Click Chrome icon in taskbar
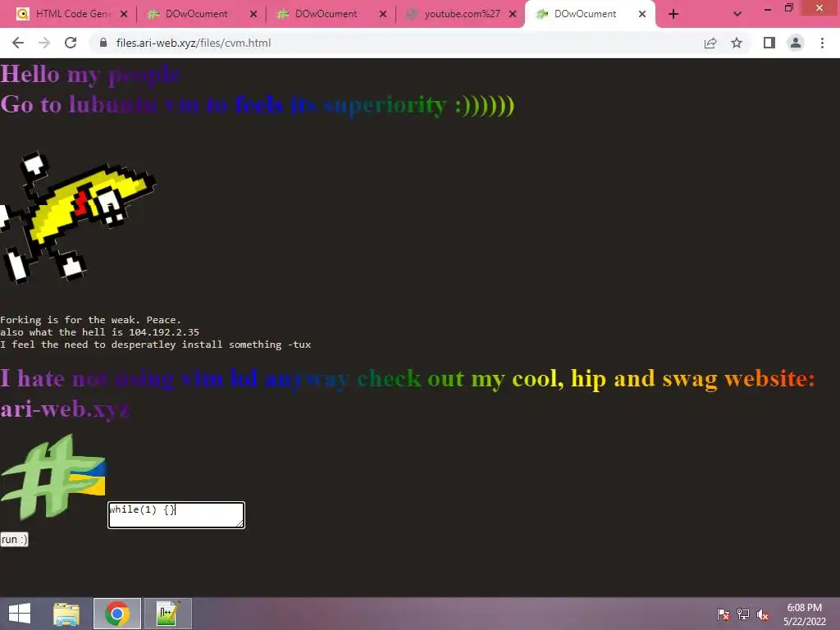This screenshot has height=630, width=840. point(116,614)
